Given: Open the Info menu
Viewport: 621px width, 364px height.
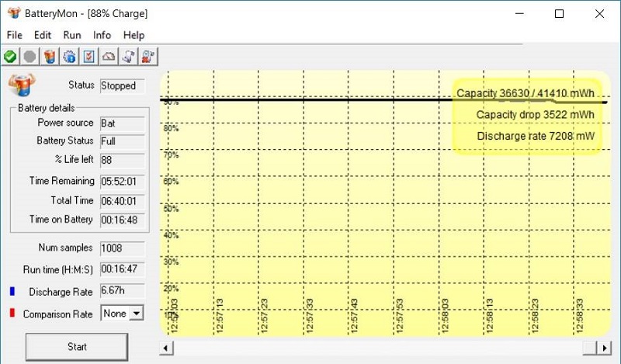Looking at the screenshot, I should tap(102, 35).
